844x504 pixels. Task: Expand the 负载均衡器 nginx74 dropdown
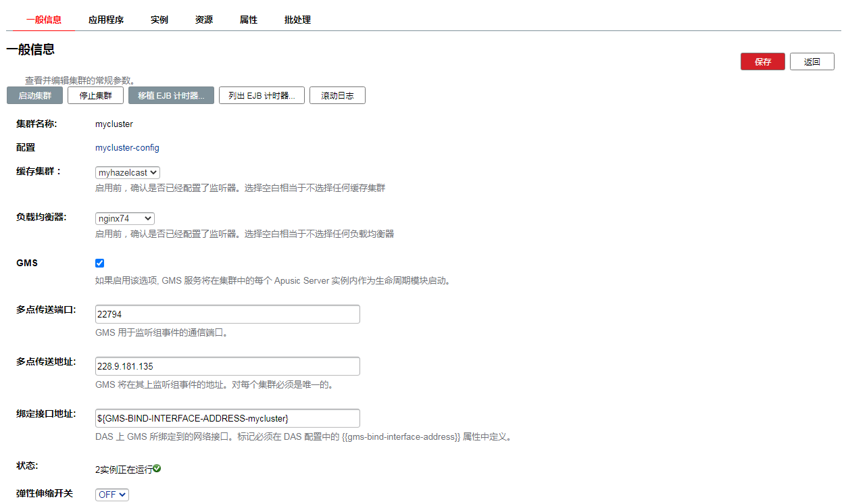click(x=125, y=218)
